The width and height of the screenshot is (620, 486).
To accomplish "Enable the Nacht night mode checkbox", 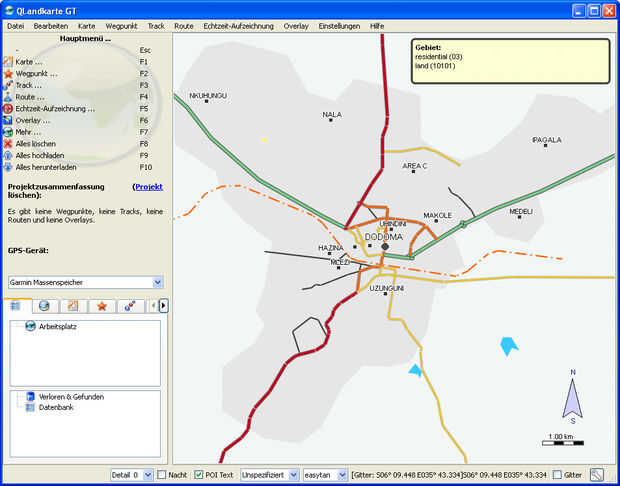I will click(x=162, y=475).
